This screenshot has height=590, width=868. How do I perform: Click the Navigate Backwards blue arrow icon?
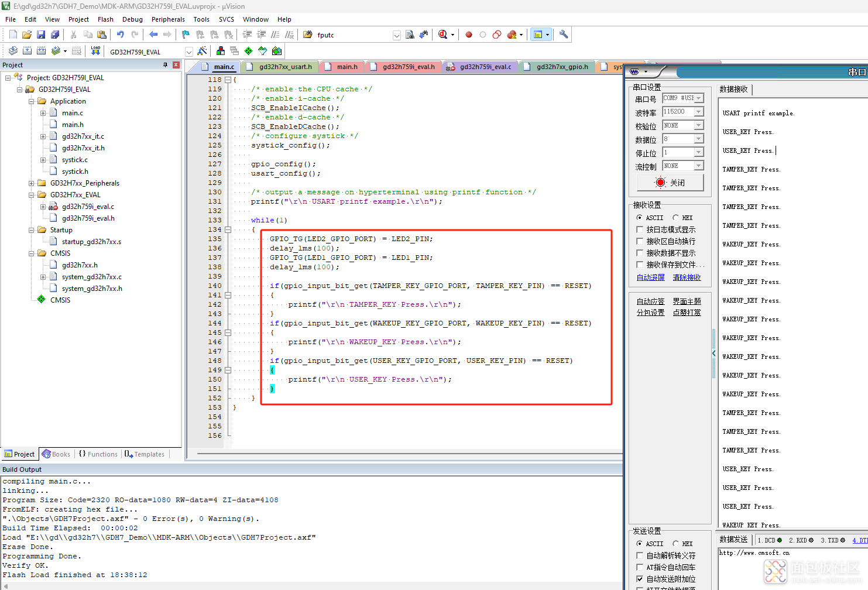(x=153, y=35)
